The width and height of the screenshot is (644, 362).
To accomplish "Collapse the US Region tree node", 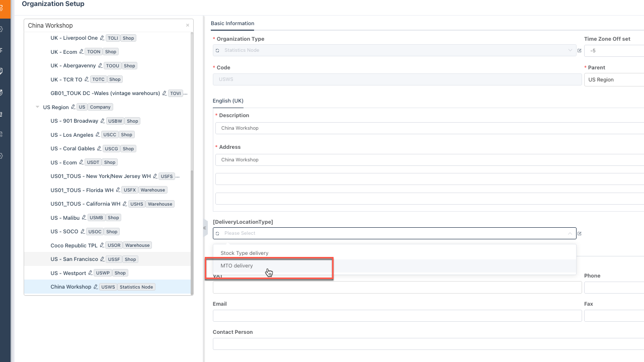I will 37,107.
